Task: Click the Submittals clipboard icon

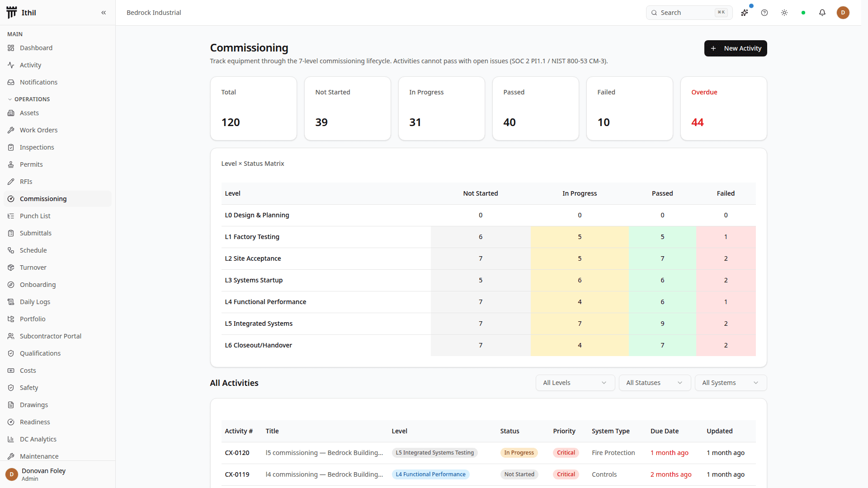Action: point(11,233)
